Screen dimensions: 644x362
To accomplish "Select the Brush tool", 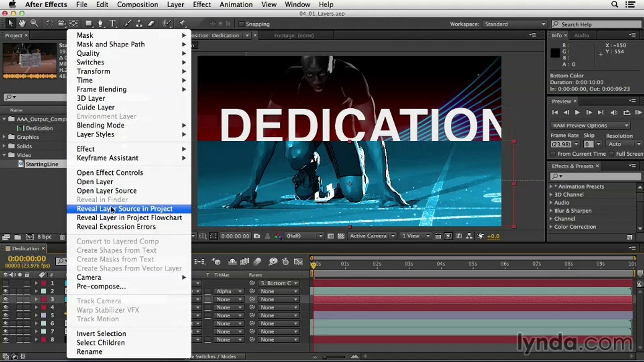I will coord(127,24).
